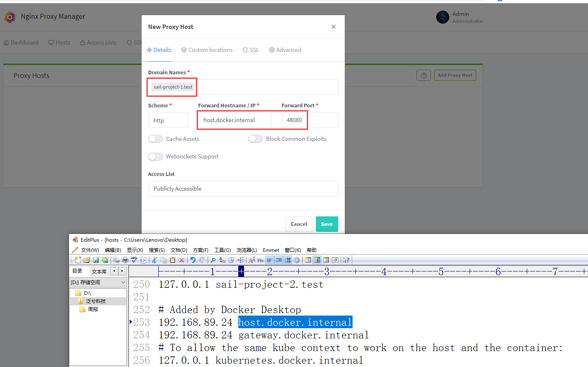Click the Undo arrow icon
This screenshot has width=588, height=367.
click(x=193, y=260)
